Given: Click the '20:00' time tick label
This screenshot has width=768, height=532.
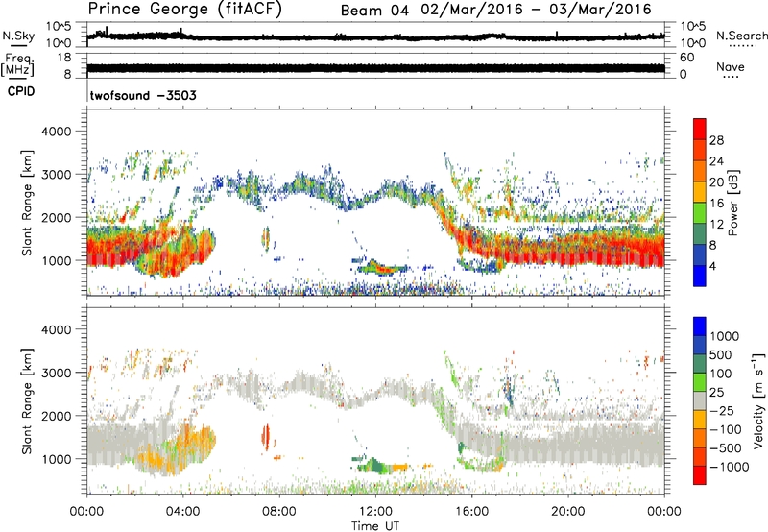Looking at the screenshot, I should click(568, 512).
